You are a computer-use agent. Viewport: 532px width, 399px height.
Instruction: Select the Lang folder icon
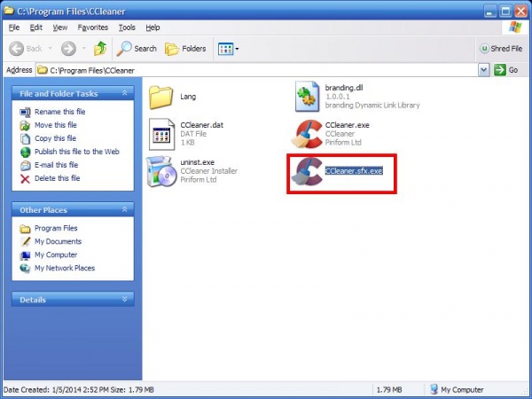coord(160,97)
